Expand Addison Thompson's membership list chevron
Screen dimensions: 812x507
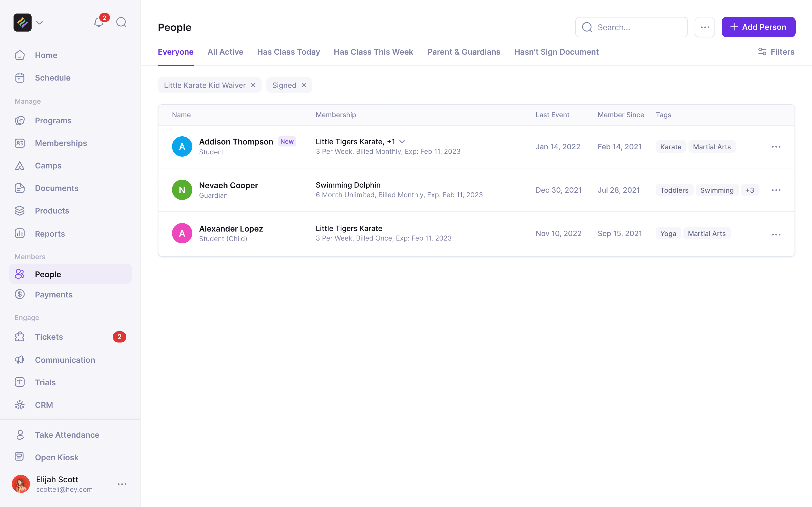(x=402, y=141)
